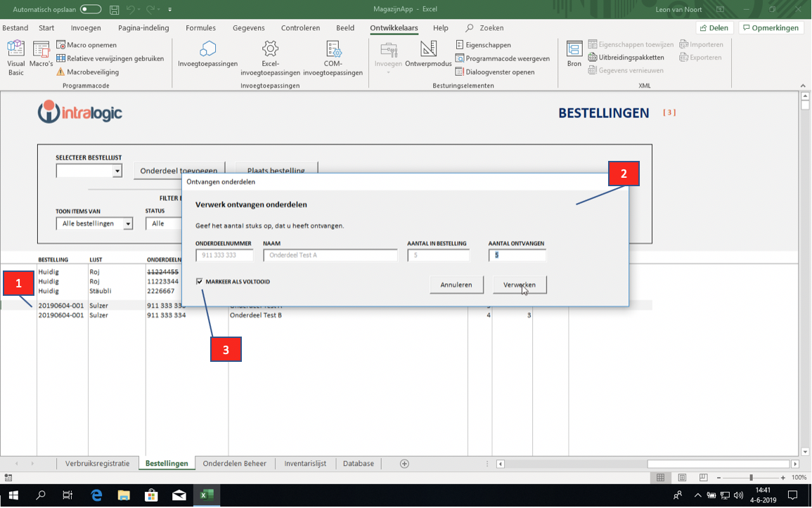Viewport: 812px width, 508px height.
Task: Click the Annuleren button
Action: (x=456, y=285)
